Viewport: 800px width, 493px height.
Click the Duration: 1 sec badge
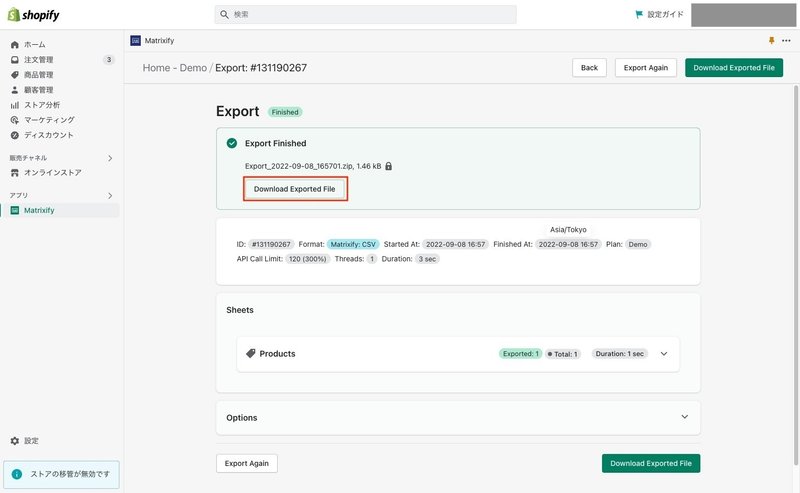click(619, 354)
